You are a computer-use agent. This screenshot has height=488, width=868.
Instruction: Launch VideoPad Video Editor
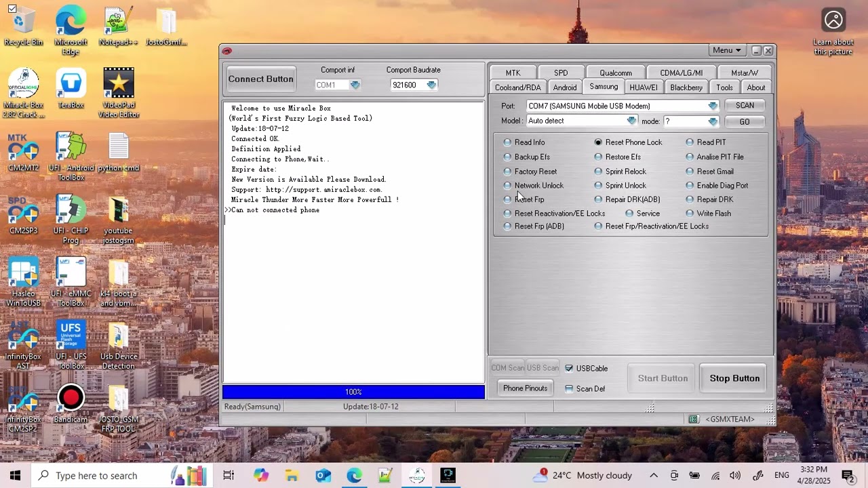(118, 93)
